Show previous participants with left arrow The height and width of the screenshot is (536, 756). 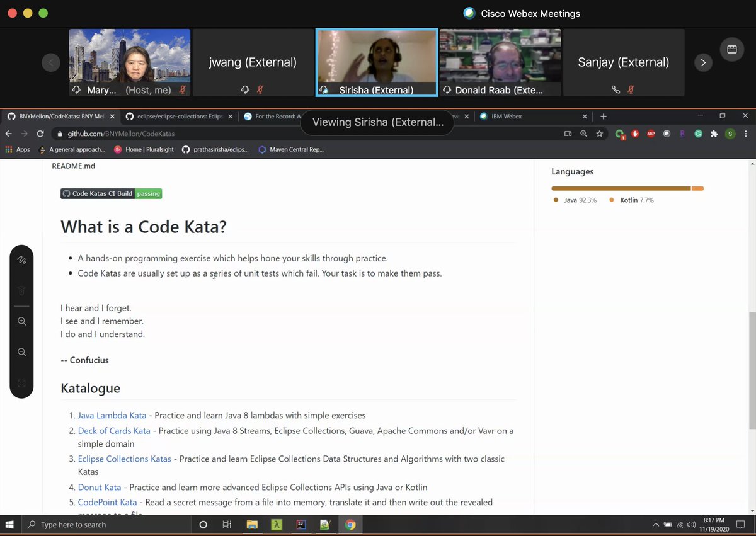[51, 62]
